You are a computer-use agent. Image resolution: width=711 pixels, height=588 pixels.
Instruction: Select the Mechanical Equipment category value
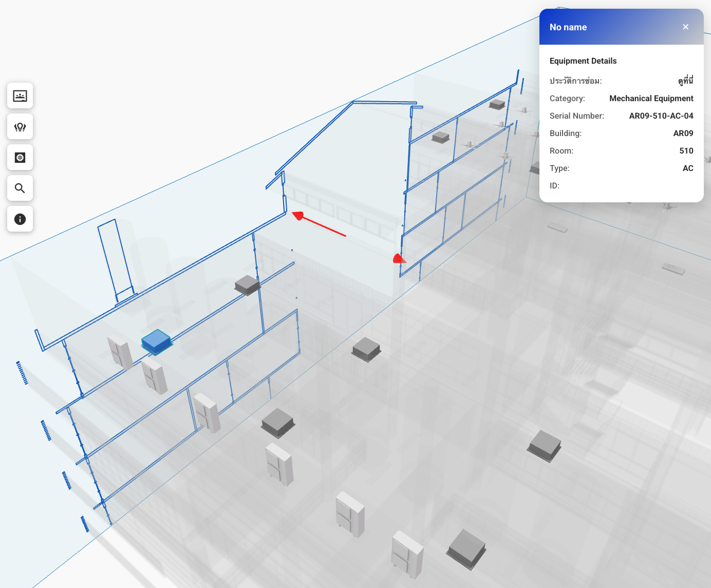point(651,98)
